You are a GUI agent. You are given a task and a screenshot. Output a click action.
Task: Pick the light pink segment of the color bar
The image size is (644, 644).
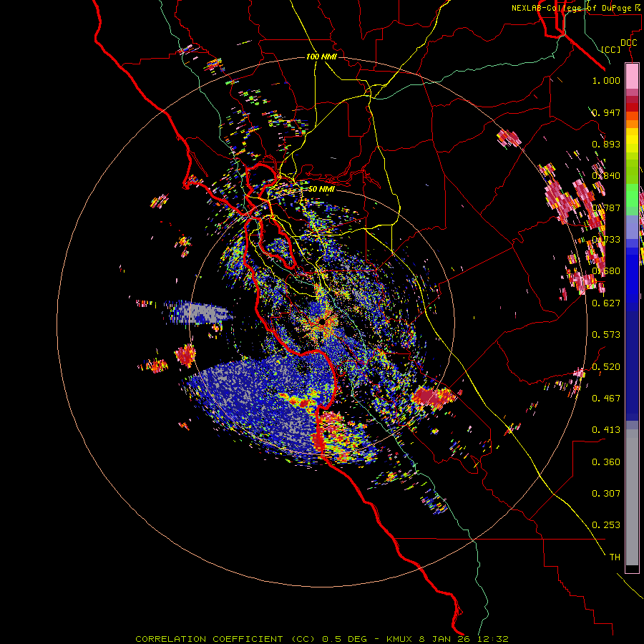pyautogui.click(x=632, y=76)
